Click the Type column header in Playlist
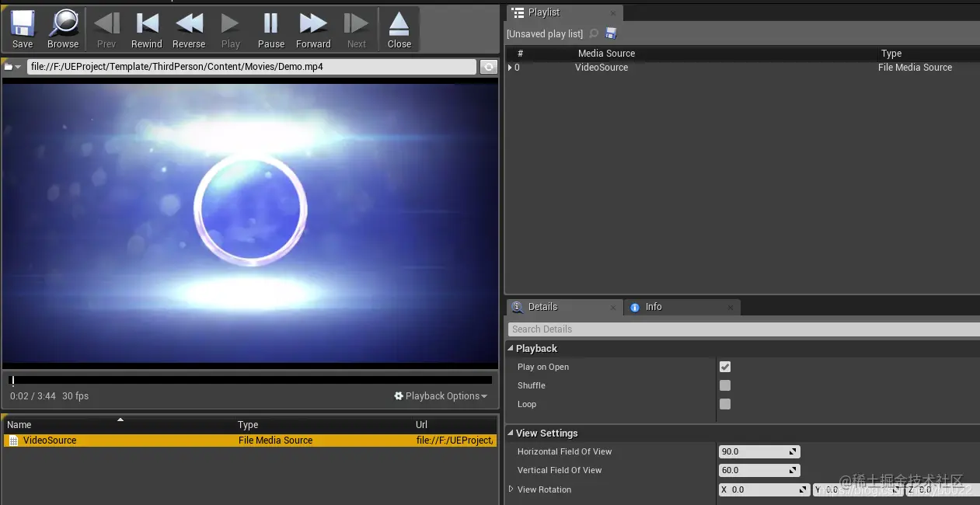Viewport: 980px width, 505px height. tap(891, 54)
